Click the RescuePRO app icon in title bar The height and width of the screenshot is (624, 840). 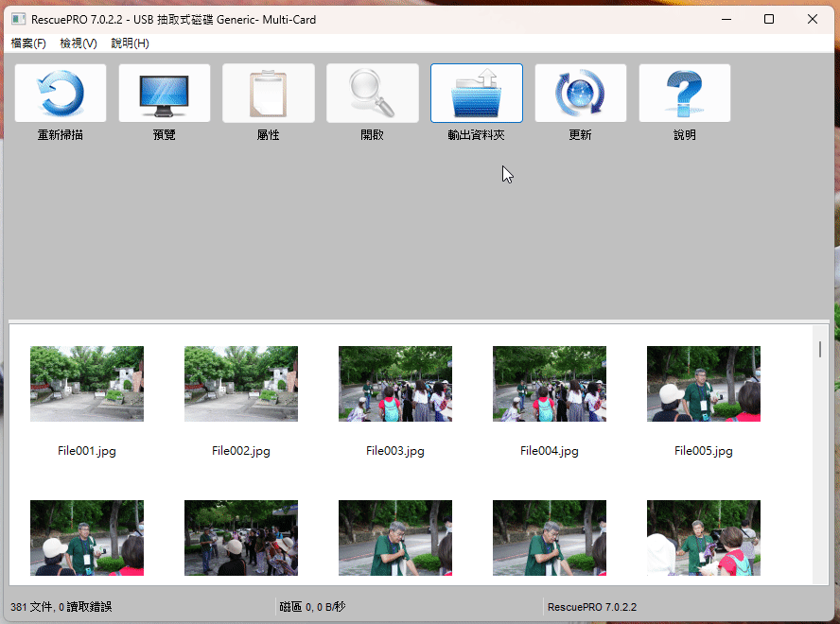click(18, 19)
